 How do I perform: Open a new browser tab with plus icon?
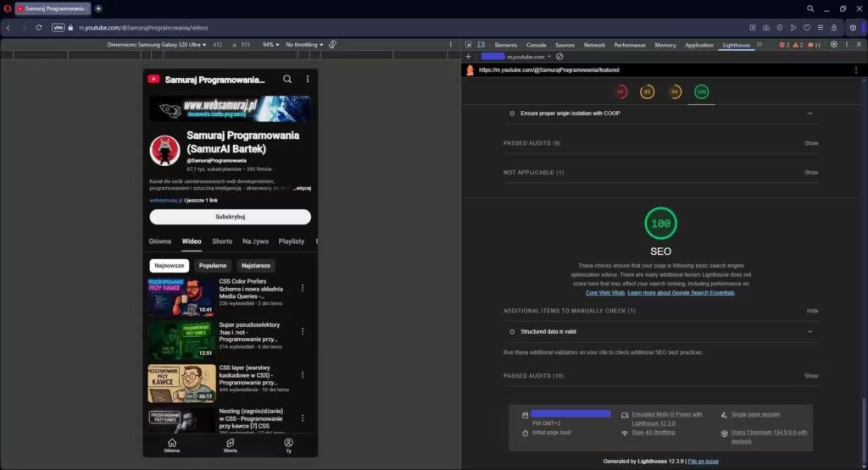coord(98,8)
